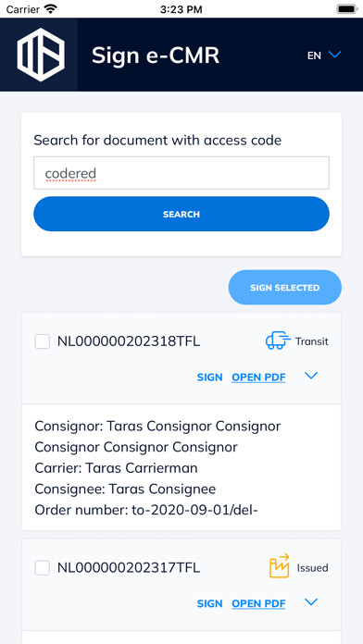Select checkbox for NL00000202318TFL
Image resolution: width=363 pixels, height=644 pixels.
pos(43,341)
